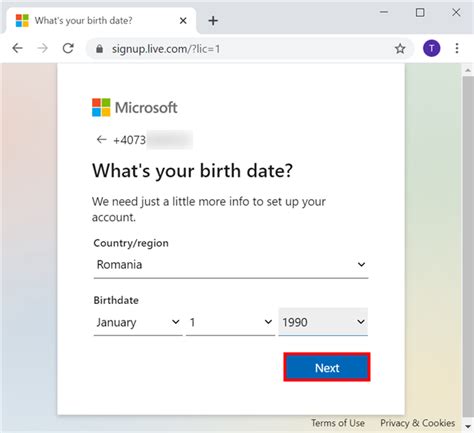This screenshot has width=474, height=433.
Task: Expand the Country/region Romania dropdown
Action: point(231,265)
